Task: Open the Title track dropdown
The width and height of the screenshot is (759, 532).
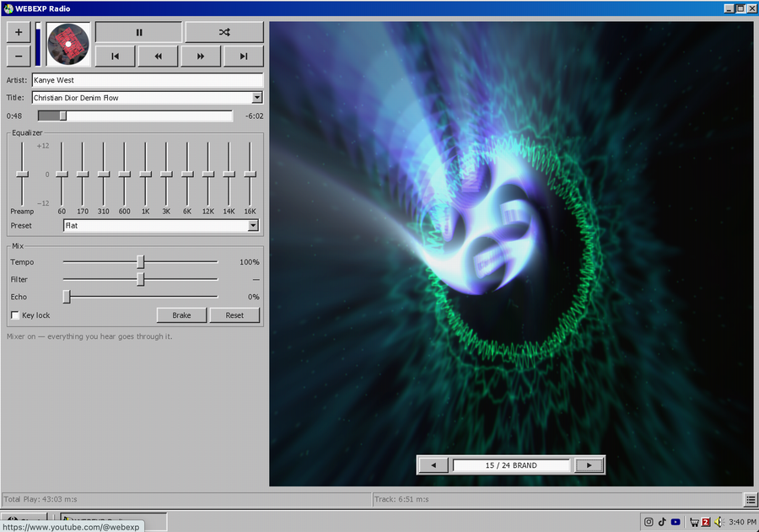Action: pos(257,97)
